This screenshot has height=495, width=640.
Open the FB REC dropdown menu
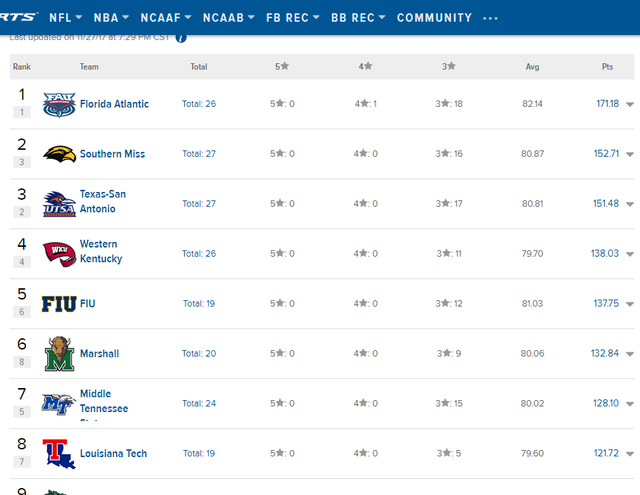pos(293,18)
